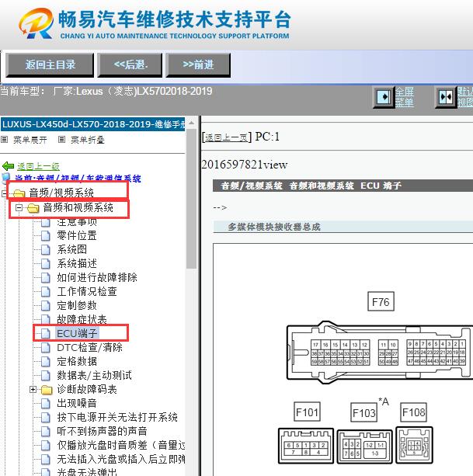Click the document icon beside 零件位置
This screenshot has width=473, height=476.
pos(46,235)
